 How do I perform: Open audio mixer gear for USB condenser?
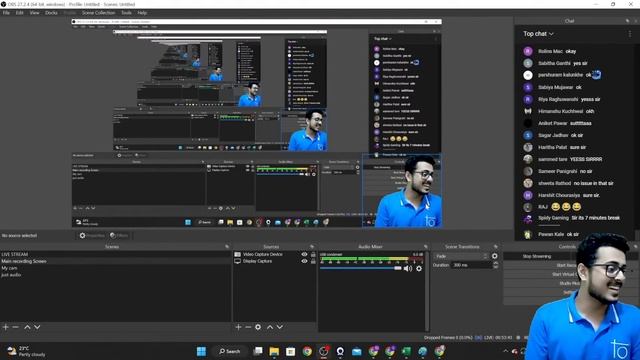tap(419, 268)
